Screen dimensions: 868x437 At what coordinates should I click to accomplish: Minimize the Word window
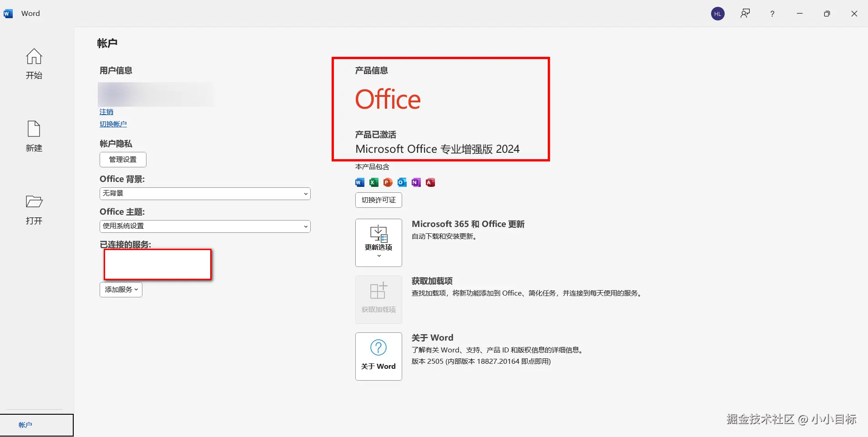click(x=800, y=14)
